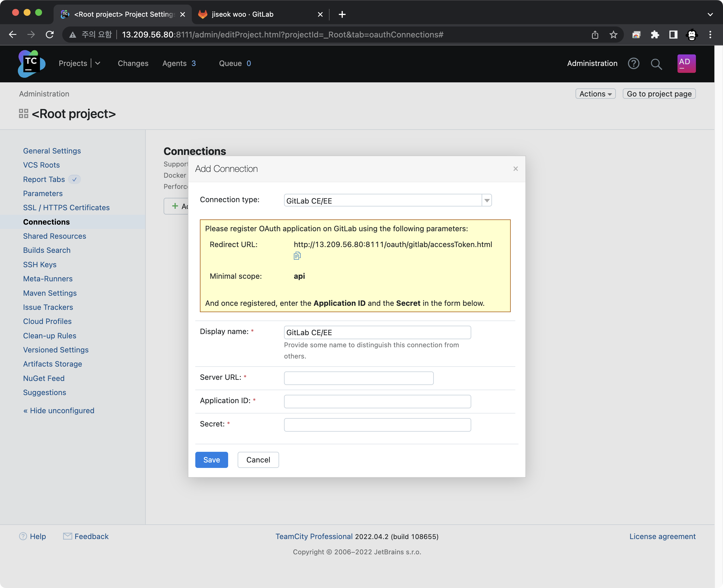723x588 pixels.
Task: Go back with browser back arrow
Action: [13, 35]
